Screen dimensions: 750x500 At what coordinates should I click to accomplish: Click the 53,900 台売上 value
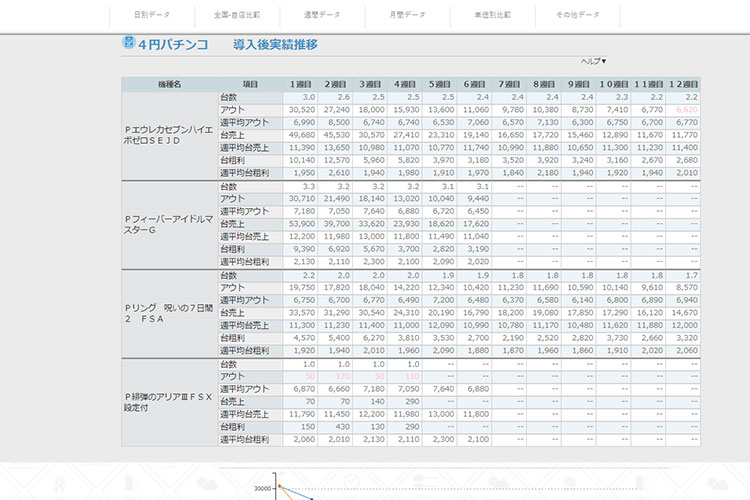[x=302, y=224]
